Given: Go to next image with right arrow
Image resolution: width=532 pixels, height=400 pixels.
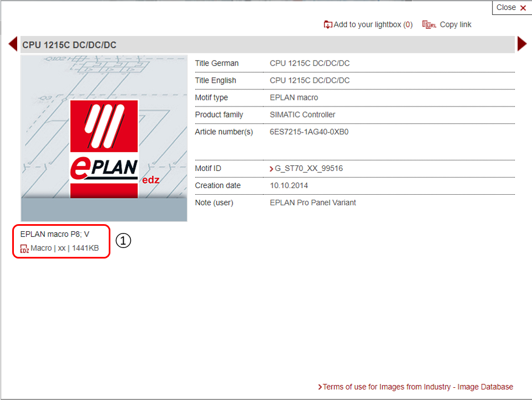Looking at the screenshot, I should pyautogui.click(x=522, y=44).
